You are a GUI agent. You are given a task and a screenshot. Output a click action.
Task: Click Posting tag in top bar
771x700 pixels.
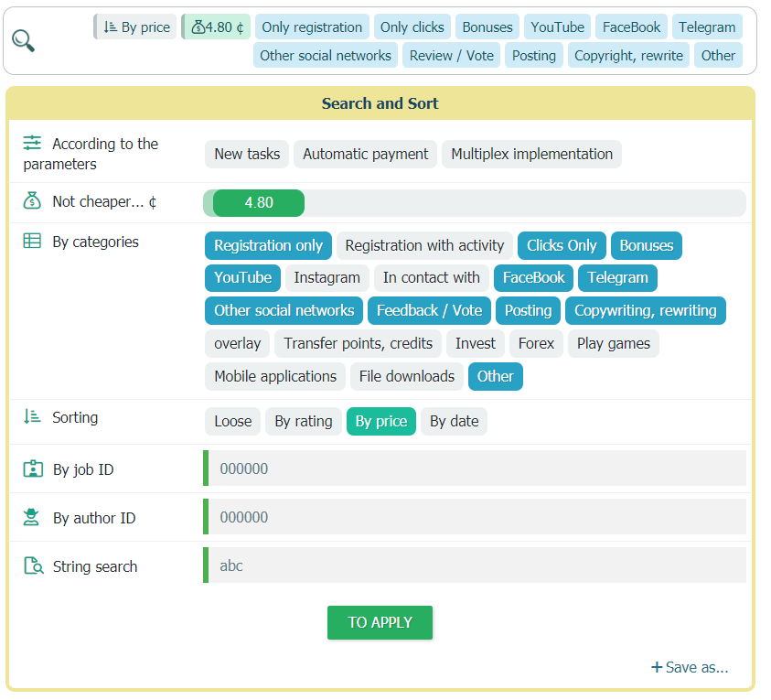coord(534,55)
